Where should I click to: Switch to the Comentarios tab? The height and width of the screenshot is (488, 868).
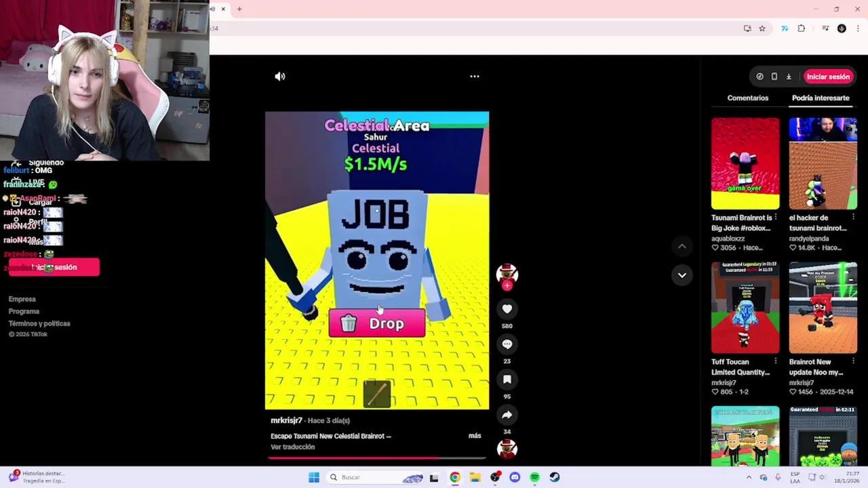point(748,98)
